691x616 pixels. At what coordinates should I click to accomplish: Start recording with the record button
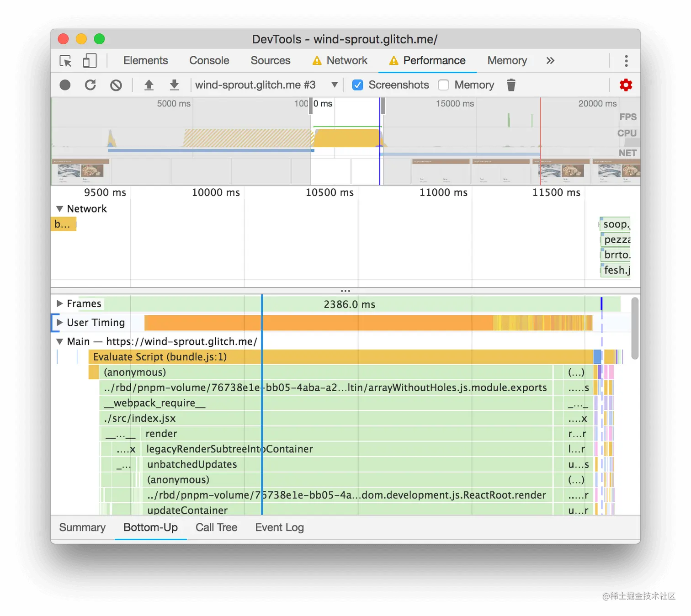click(65, 85)
